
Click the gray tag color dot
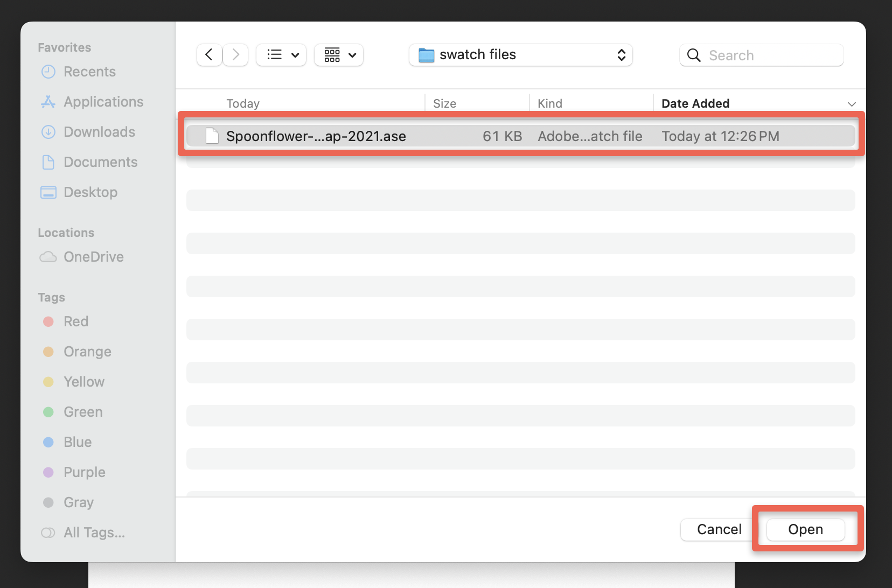click(x=48, y=502)
